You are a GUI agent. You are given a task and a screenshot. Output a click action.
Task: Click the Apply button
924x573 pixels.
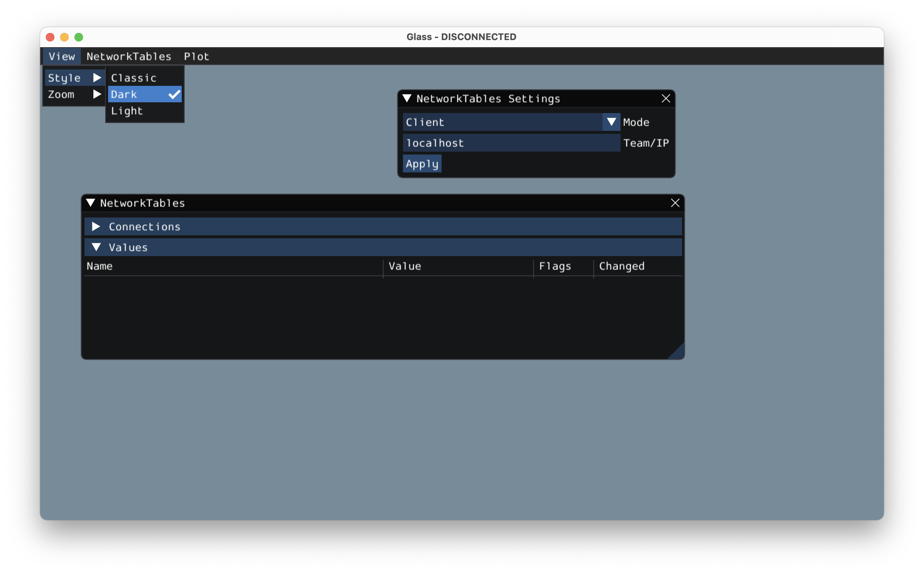click(421, 164)
